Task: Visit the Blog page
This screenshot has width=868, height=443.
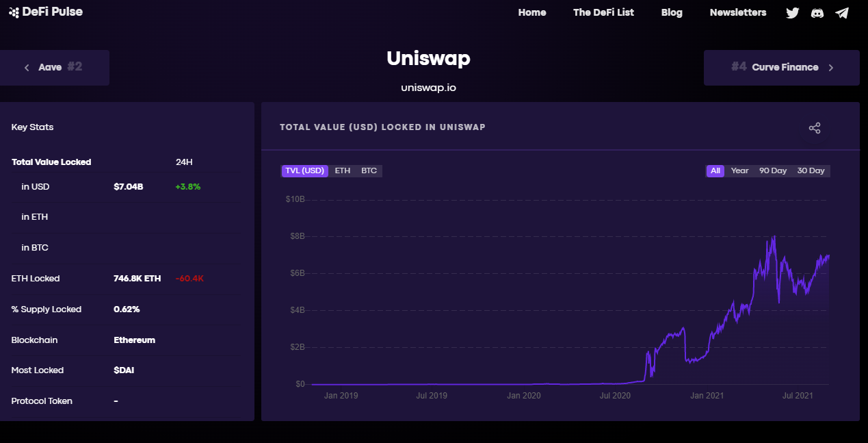Action: [x=672, y=12]
